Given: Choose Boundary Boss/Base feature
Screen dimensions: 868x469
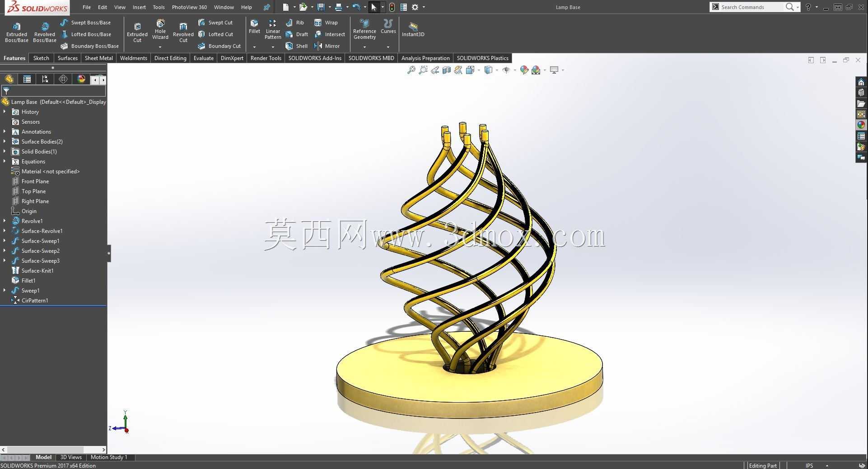Looking at the screenshot, I should tap(89, 46).
